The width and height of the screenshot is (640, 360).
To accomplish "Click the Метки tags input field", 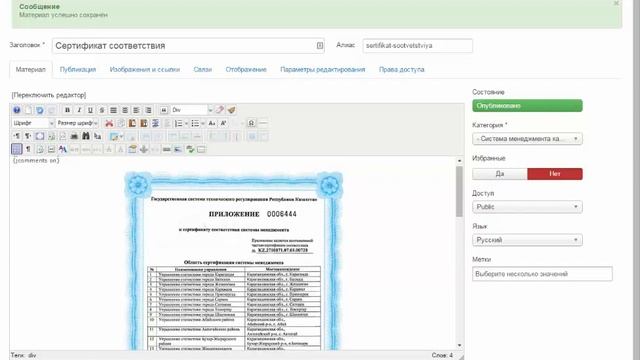I will point(542,274).
